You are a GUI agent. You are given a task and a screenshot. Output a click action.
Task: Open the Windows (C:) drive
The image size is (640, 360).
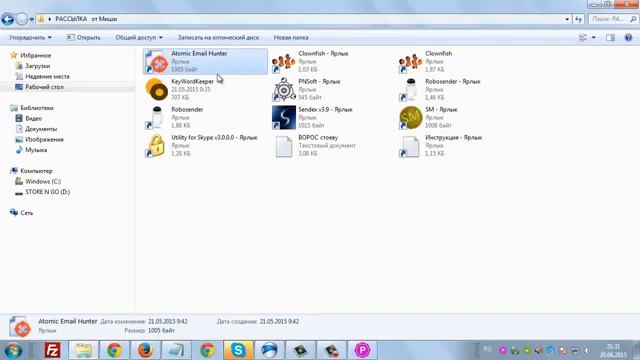pos(43,182)
